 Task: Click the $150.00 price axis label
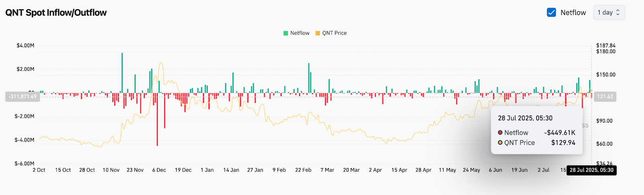click(x=606, y=75)
